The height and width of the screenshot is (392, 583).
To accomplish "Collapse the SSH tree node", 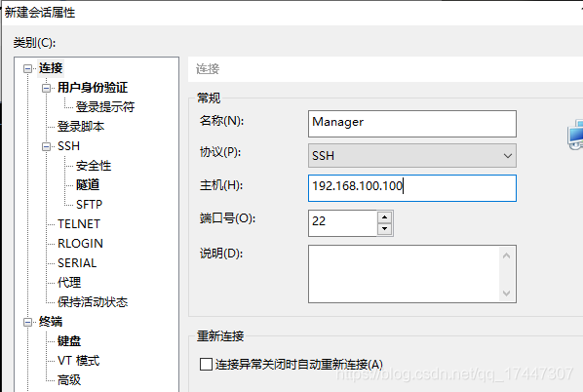I will point(46,146).
